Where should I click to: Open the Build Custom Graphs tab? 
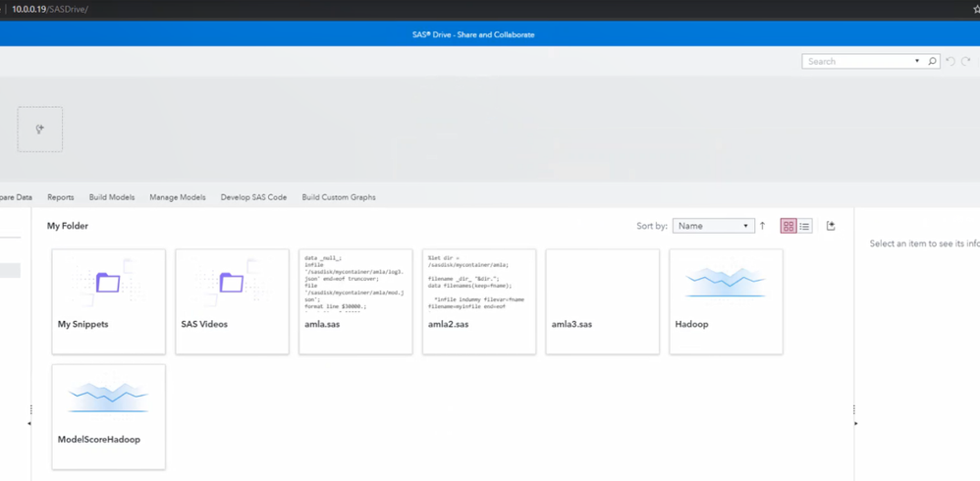[339, 197]
